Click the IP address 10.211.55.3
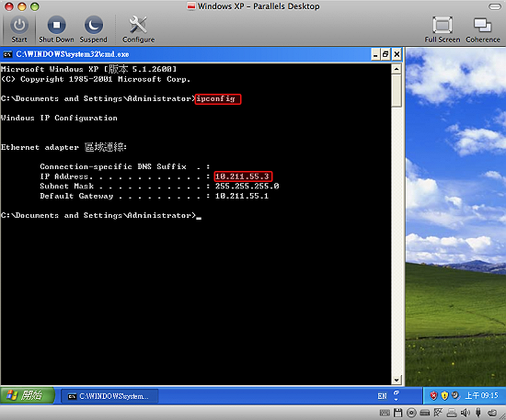This screenshot has height=420, width=506. tap(242, 176)
